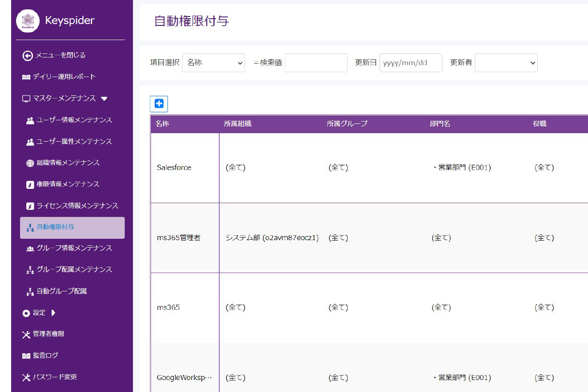Click the 監査ログ book icon
This screenshot has height=392, width=588.
coord(26,356)
